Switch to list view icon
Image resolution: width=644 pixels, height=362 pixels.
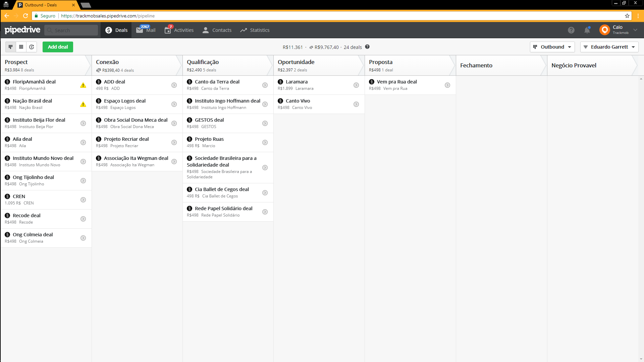click(x=21, y=47)
